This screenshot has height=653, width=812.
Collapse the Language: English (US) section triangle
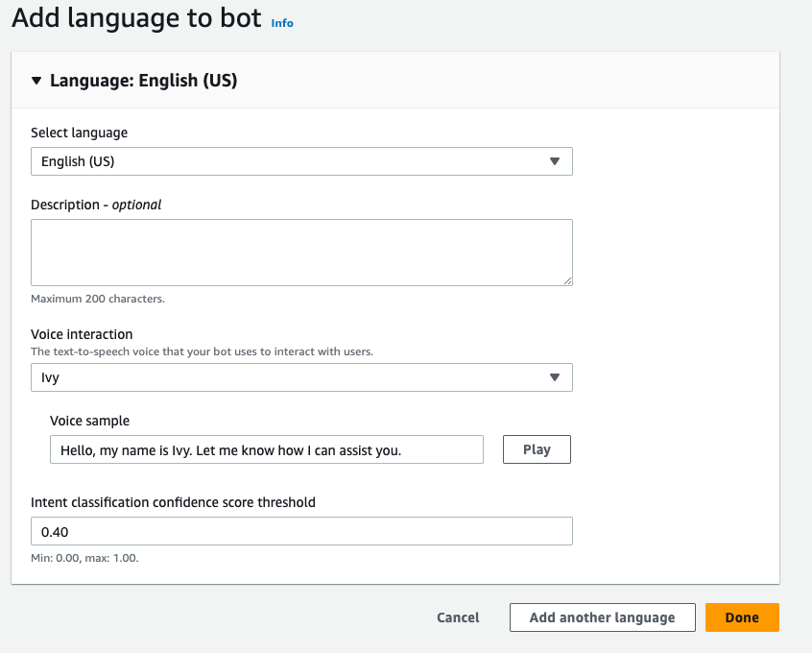(36, 81)
